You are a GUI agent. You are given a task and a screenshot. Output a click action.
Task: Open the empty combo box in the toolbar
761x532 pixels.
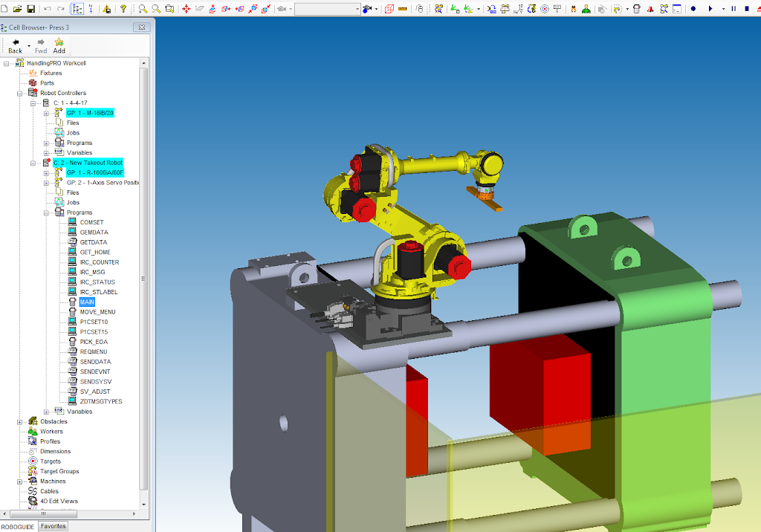[x=328, y=9]
